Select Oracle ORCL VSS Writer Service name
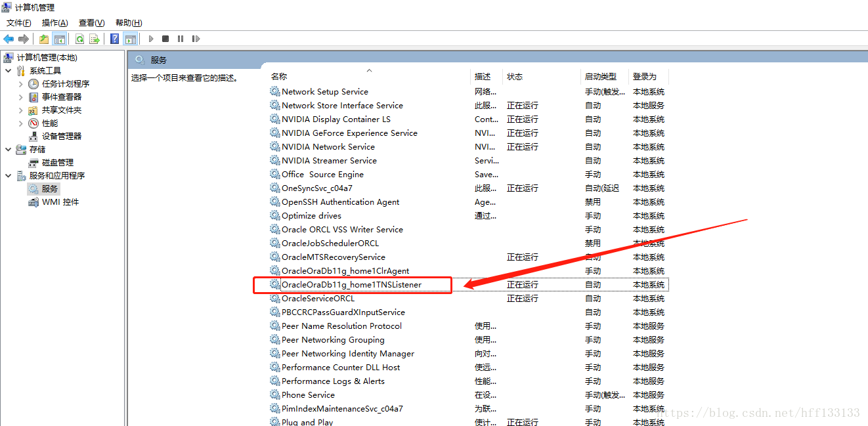The image size is (868, 426). click(x=342, y=229)
